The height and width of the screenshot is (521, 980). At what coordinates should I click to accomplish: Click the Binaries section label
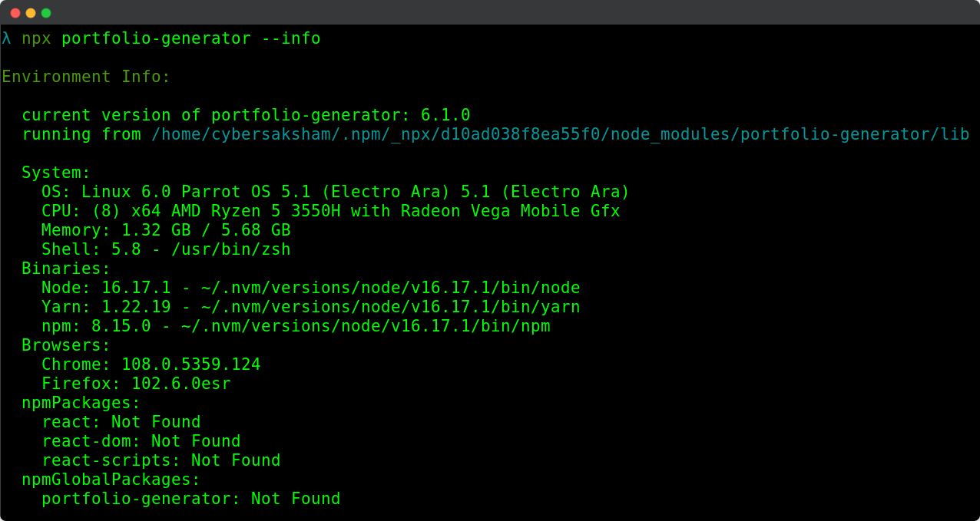coord(66,269)
